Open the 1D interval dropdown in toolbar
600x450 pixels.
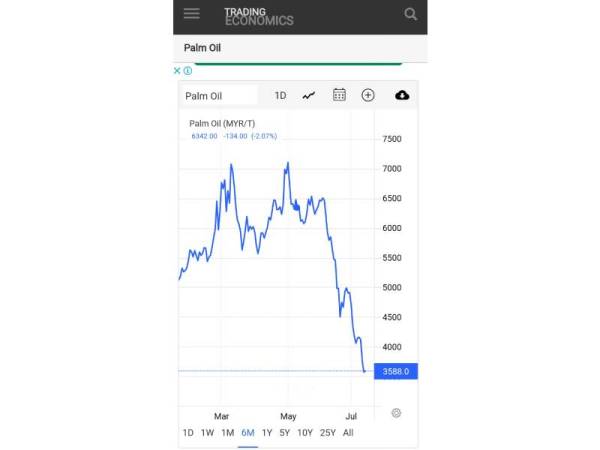pyautogui.click(x=280, y=96)
